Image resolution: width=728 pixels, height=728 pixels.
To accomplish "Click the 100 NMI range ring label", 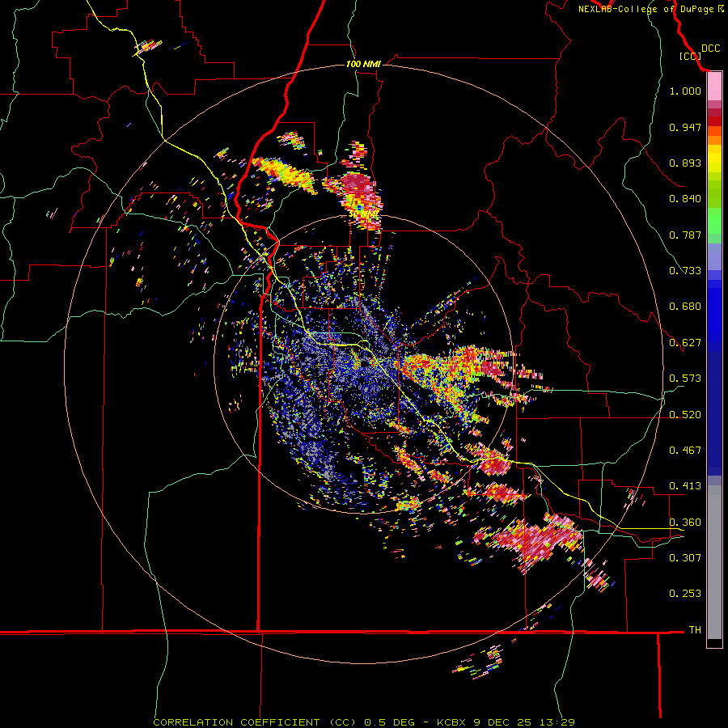I will tap(363, 64).
